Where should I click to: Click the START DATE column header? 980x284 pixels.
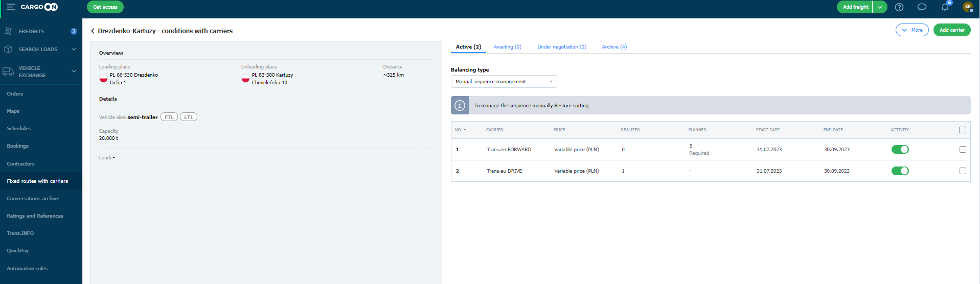coord(767,130)
